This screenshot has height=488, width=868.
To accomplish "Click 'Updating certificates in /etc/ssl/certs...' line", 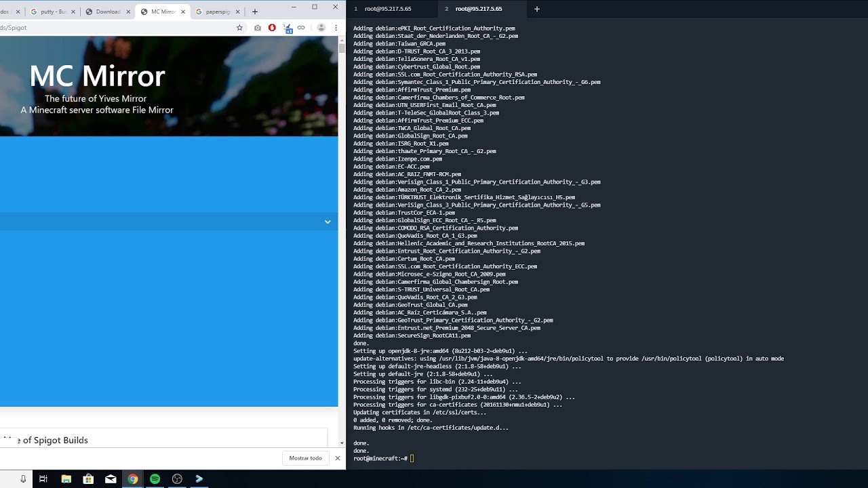I will click(x=420, y=412).
